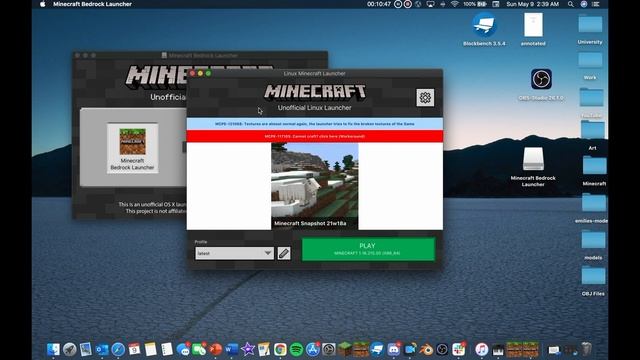Click the battery 100% indicator
Image resolution: width=640 pixels, height=360 pixels.
coord(474,4)
